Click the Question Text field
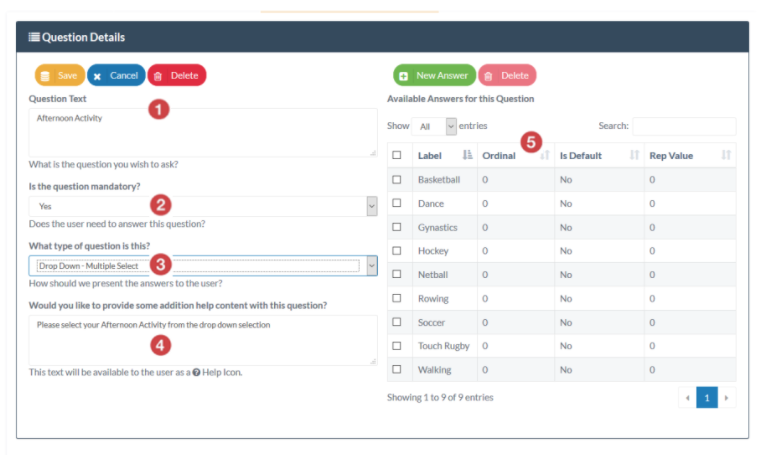 pyautogui.click(x=203, y=132)
